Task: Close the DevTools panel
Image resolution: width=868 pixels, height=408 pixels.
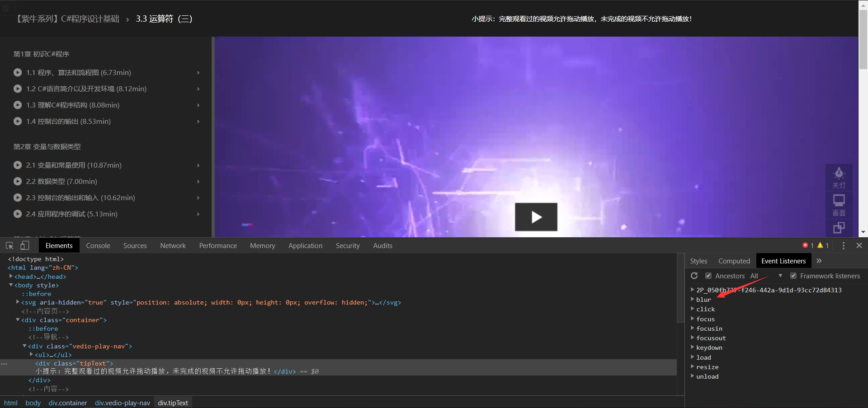Action: pyautogui.click(x=859, y=245)
